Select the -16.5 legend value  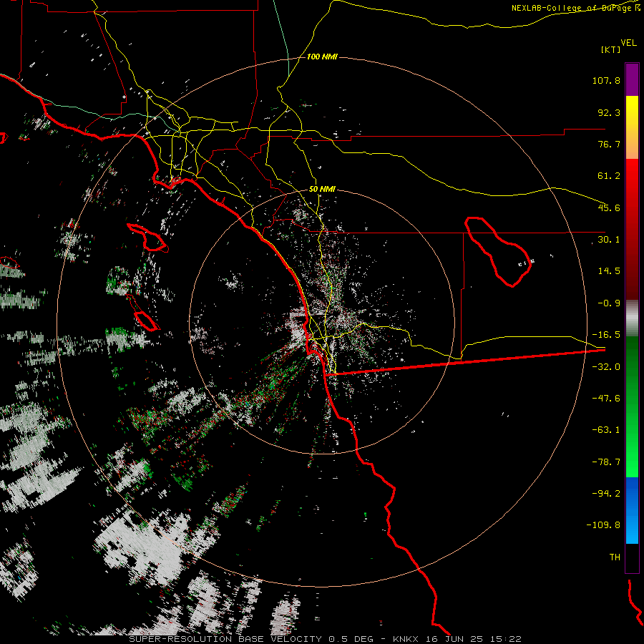click(606, 335)
